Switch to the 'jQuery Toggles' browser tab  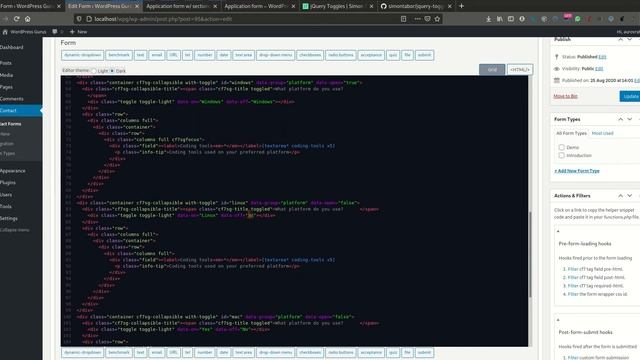pyautogui.click(x=337, y=6)
